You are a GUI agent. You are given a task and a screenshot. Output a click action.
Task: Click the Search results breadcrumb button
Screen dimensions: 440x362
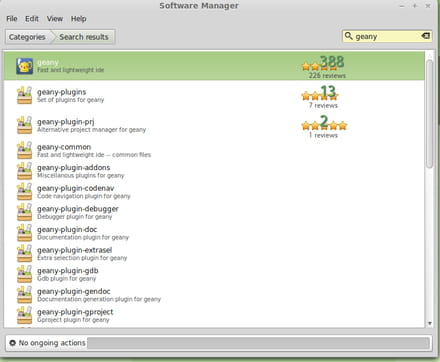tap(84, 37)
